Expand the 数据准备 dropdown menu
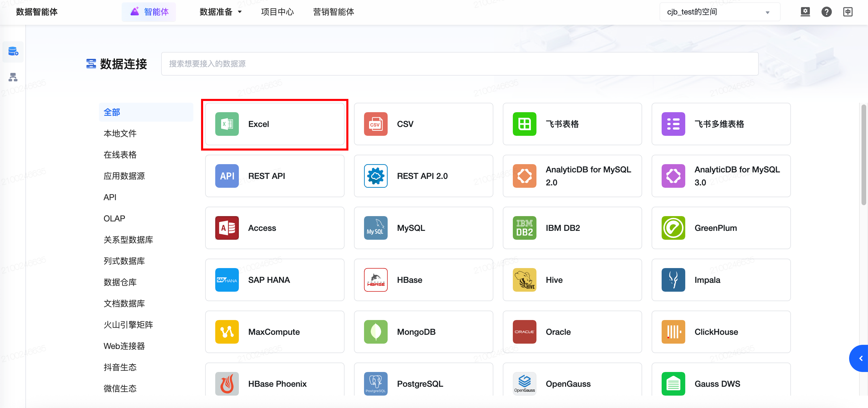This screenshot has height=408, width=868. point(221,12)
